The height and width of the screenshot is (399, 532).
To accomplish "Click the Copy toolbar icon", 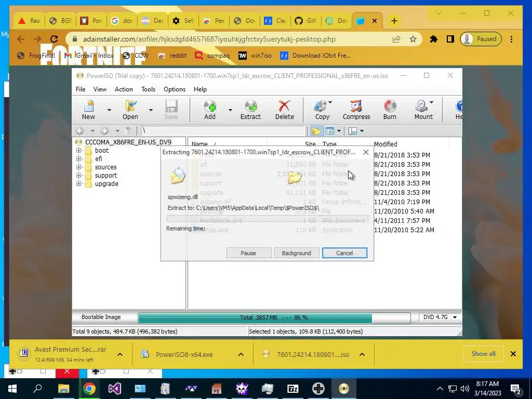I will 322,110.
